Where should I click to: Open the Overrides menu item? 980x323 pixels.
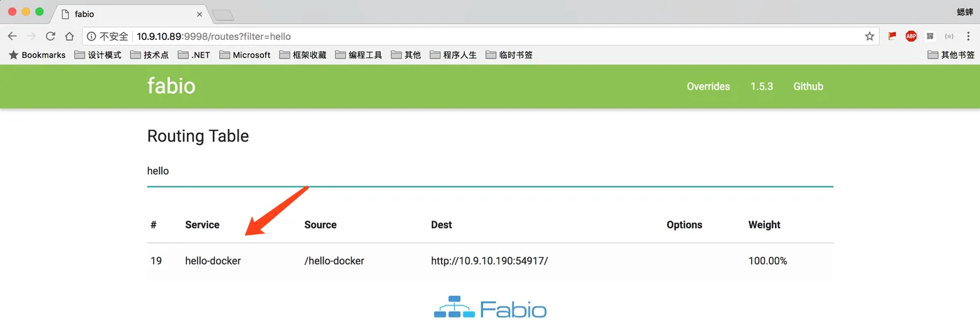[708, 87]
